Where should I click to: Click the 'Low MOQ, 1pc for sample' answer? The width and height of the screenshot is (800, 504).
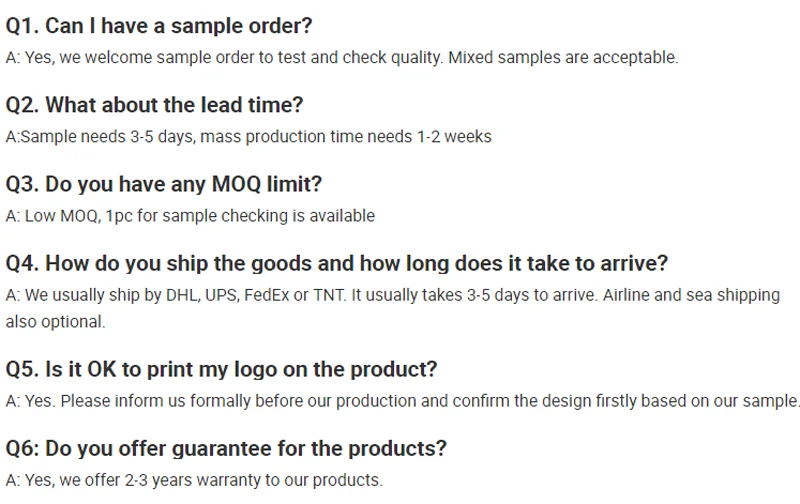190,216
